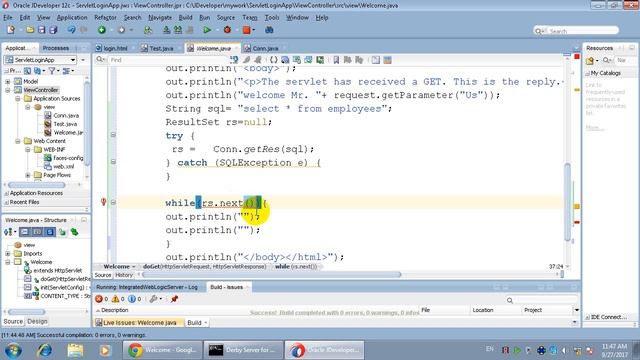This screenshot has width=640, height=360.
Task: Click the Save toolbar icon
Action: (x=41, y=30)
